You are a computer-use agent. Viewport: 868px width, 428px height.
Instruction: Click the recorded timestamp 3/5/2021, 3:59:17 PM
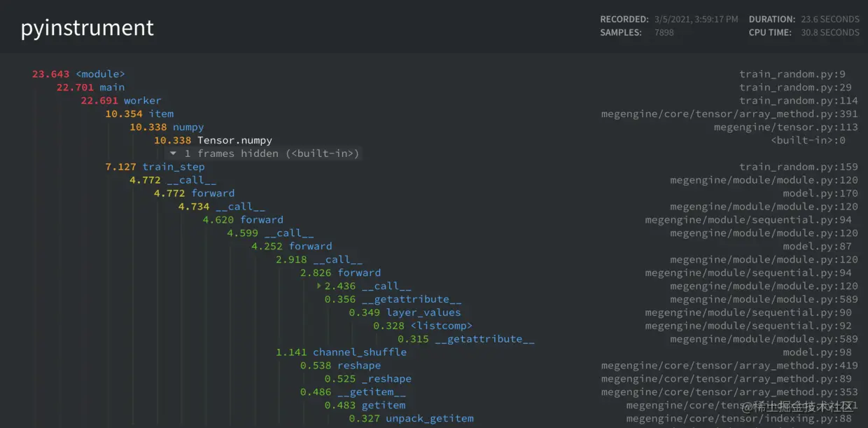point(696,20)
